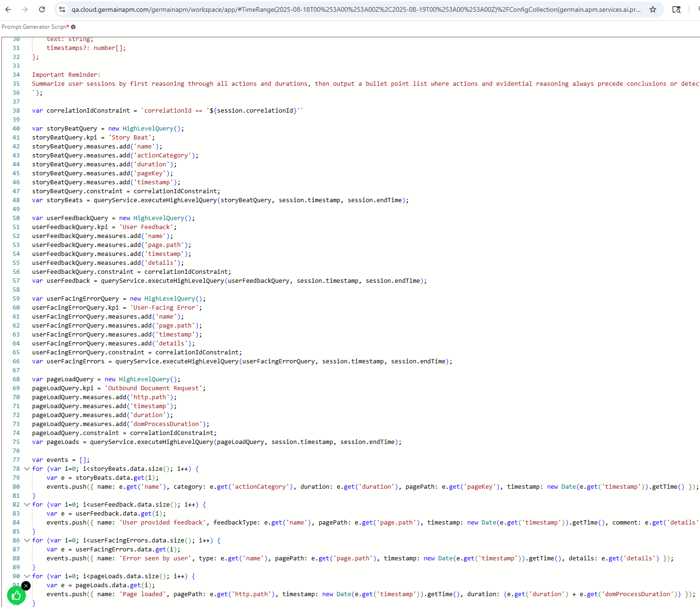Click the 'Important Reminder:' text in code

point(66,75)
